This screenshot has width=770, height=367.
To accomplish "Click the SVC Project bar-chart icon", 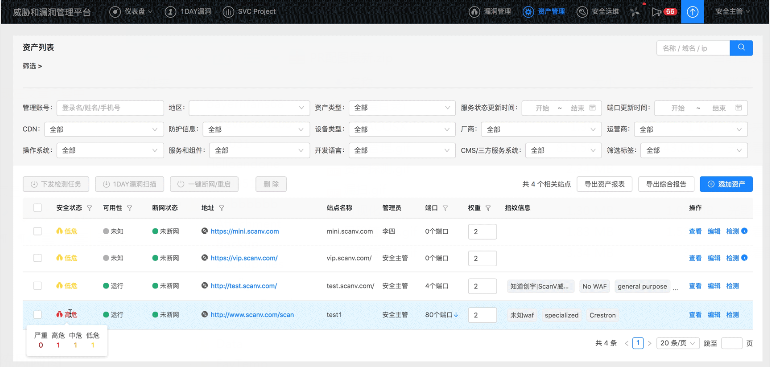I will (x=228, y=11).
